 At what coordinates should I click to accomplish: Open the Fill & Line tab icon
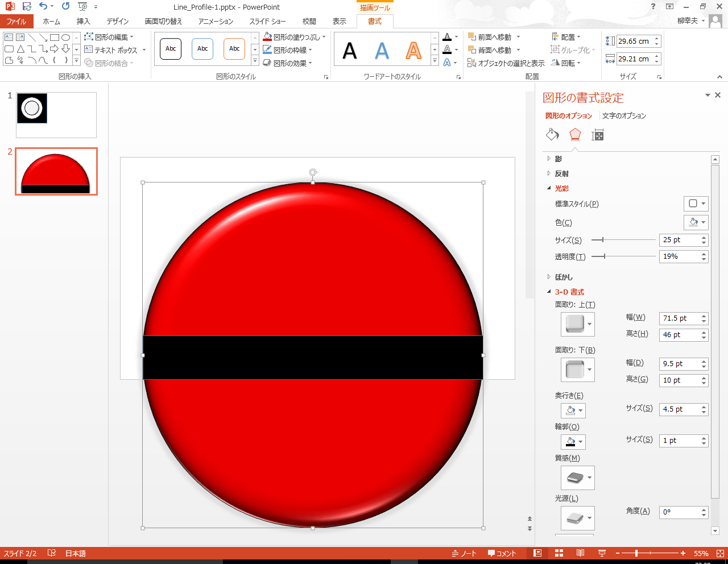tap(552, 135)
